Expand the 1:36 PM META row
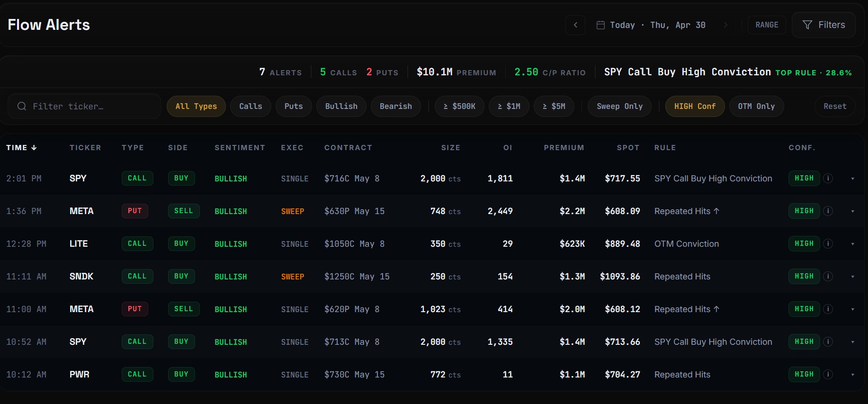Image resolution: width=868 pixels, height=404 pixels. point(852,211)
